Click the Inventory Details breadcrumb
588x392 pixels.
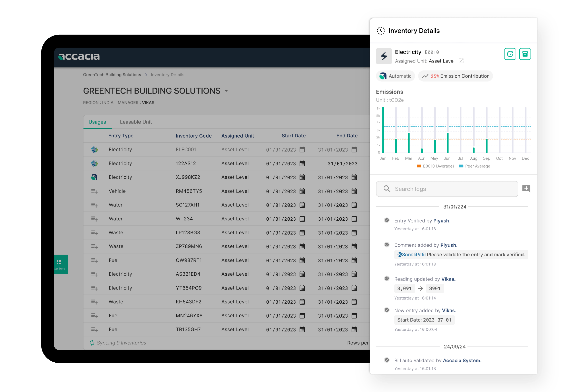(167, 75)
